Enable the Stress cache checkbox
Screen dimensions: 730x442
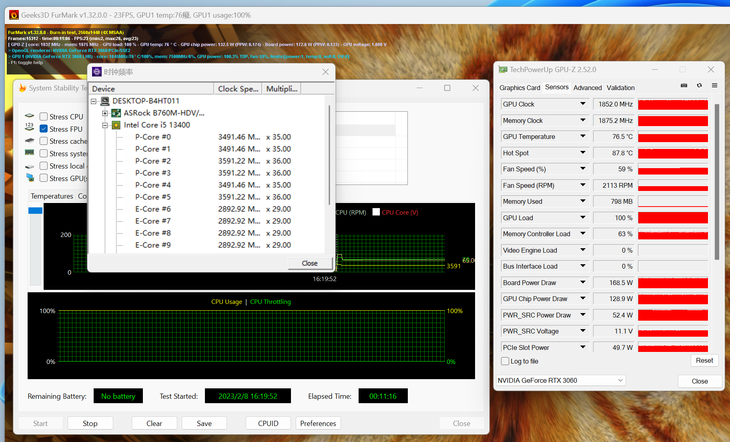(x=44, y=141)
